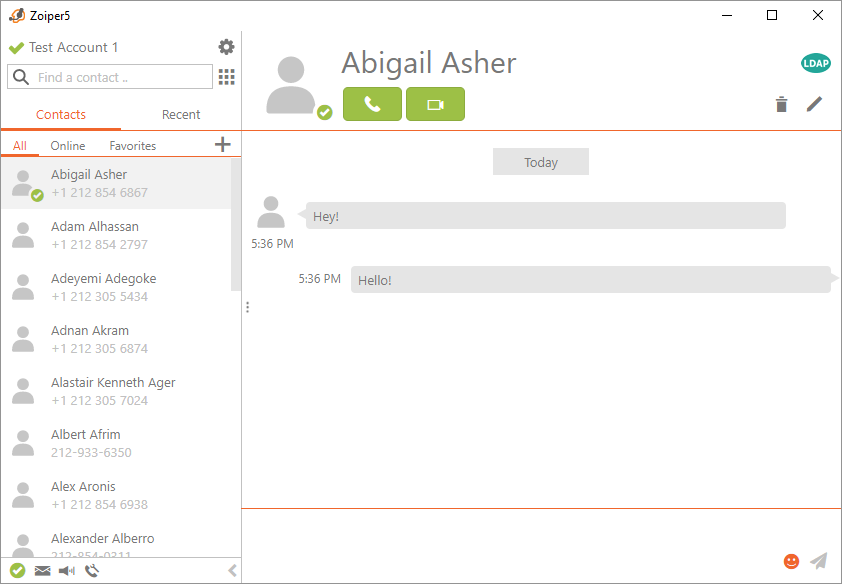The width and height of the screenshot is (842, 584).
Task: Open call diagnostics phone-wrench icon
Action: pos(92,571)
